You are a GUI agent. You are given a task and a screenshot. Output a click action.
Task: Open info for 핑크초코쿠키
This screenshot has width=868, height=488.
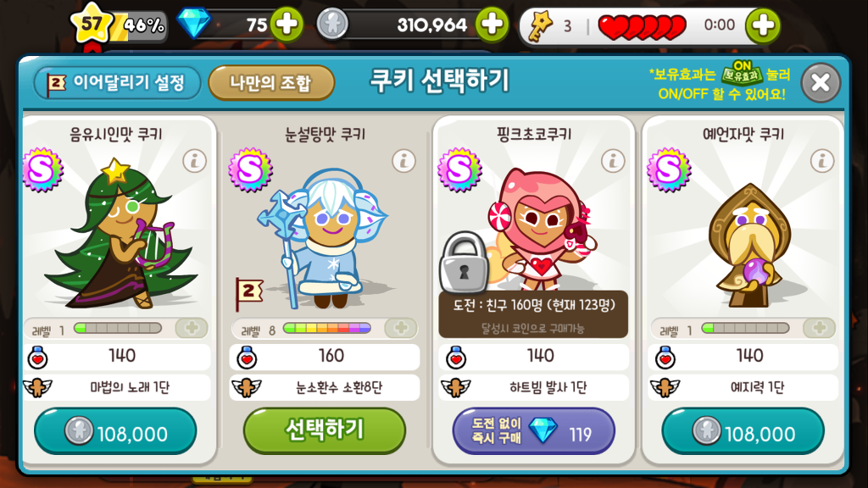pos(613,161)
